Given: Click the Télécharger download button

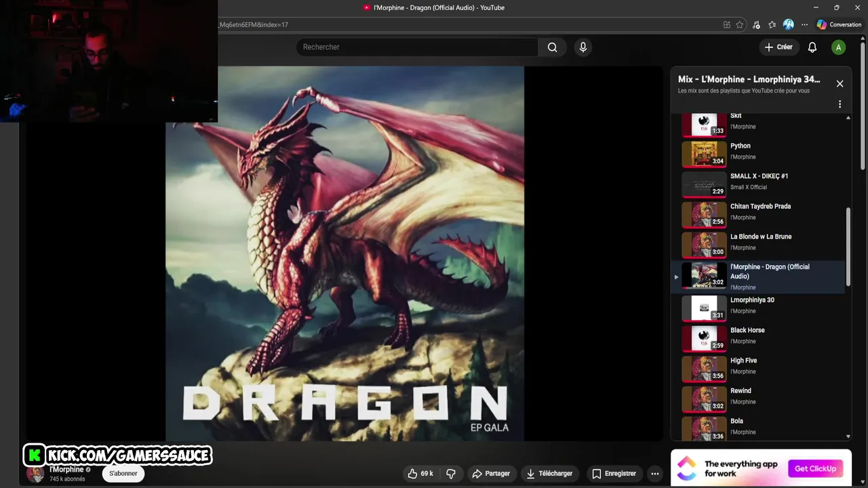Looking at the screenshot, I should [549, 474].
